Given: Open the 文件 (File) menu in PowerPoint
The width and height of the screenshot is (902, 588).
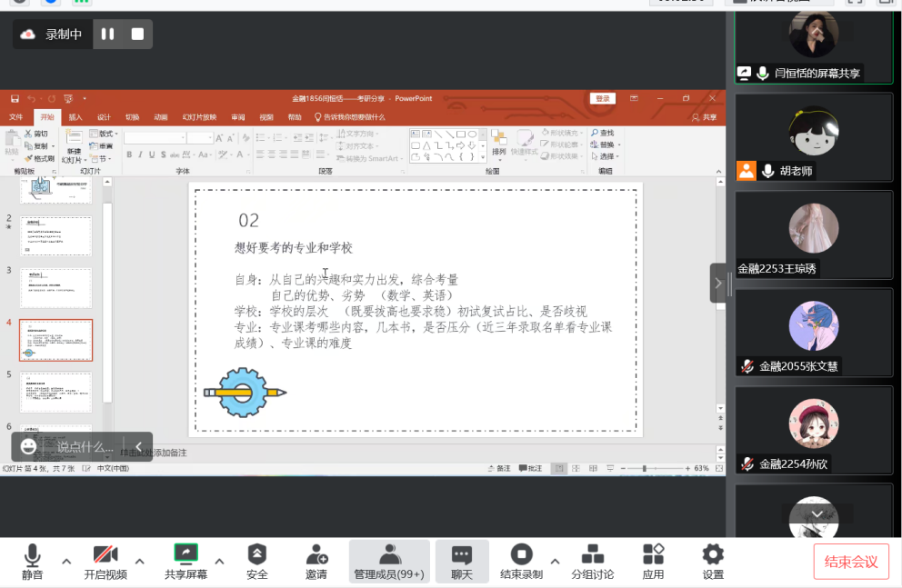Looking at the screenshot, I should point(16,117).
